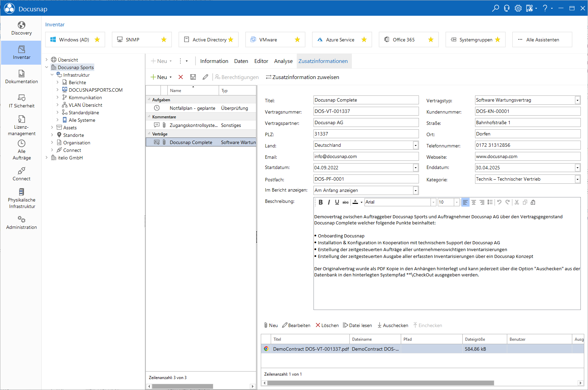Open the Arial font name dropdown
The height and width of the screenshot is (390, 588).
pyautogui.click(x=433, y=202)
